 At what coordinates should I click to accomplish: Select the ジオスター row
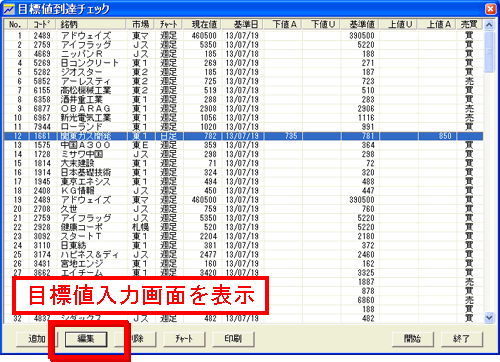244,72
